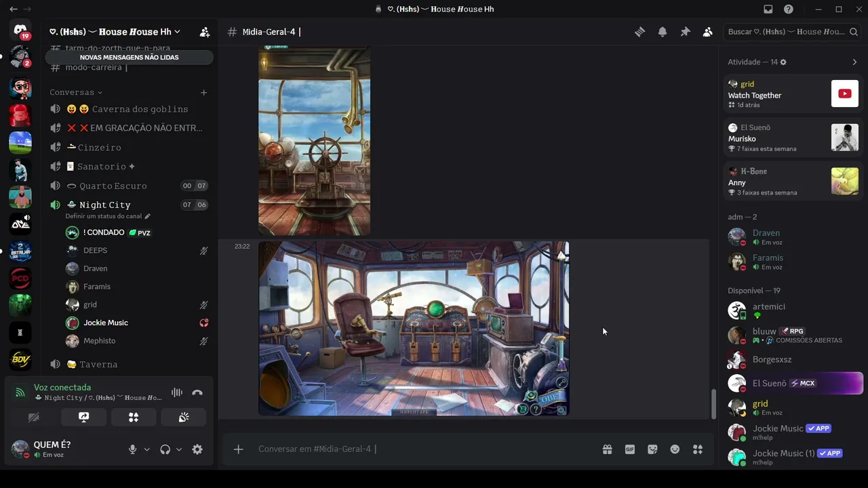
Task: Toggle microphone mute
Action: coord(133,449)
